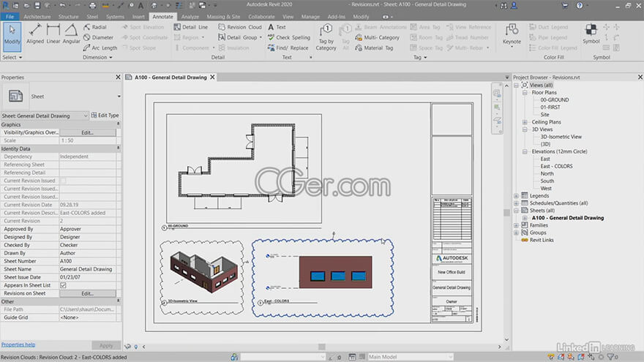Expand the Families node
Viewport: 644px width, 362px height.
click(x=516, y=225)
